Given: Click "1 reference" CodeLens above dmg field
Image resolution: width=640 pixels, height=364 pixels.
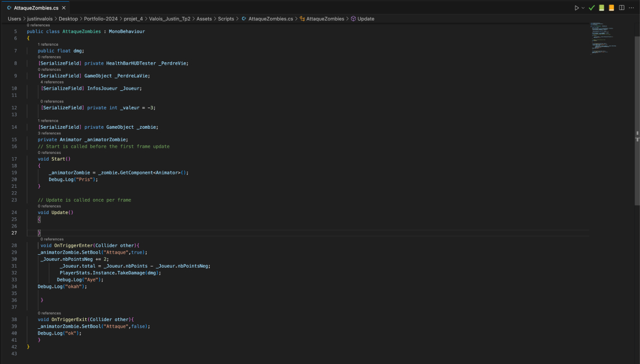Looking at the screenshot, I should (48, 44).
